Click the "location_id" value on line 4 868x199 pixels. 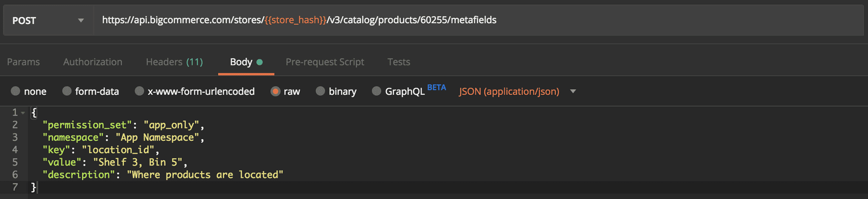point(118,150)
